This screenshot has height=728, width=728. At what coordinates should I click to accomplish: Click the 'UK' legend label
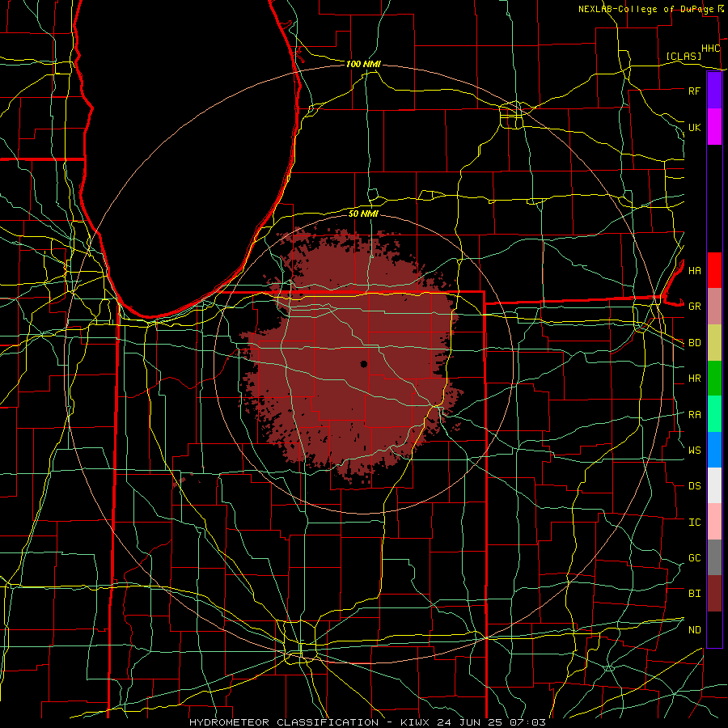(x=694, y=127)
